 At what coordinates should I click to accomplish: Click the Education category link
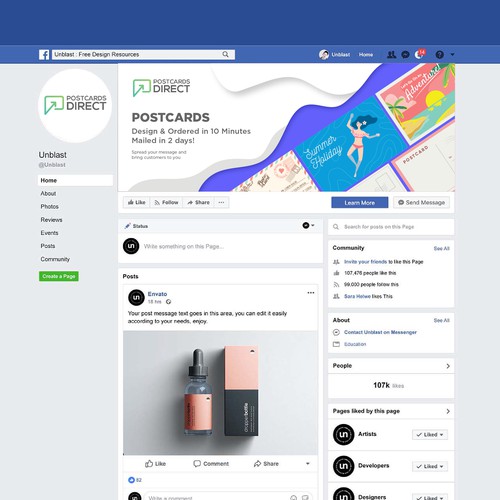pos(355,344)
